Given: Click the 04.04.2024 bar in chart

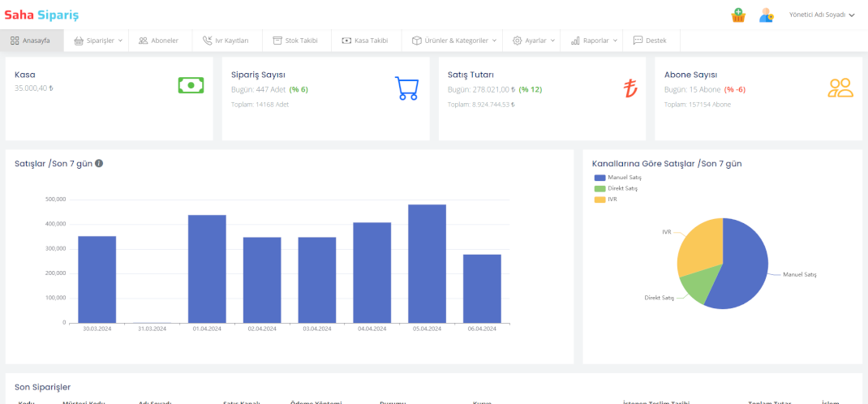Looking at the screenshot, I should click(372, 273).
